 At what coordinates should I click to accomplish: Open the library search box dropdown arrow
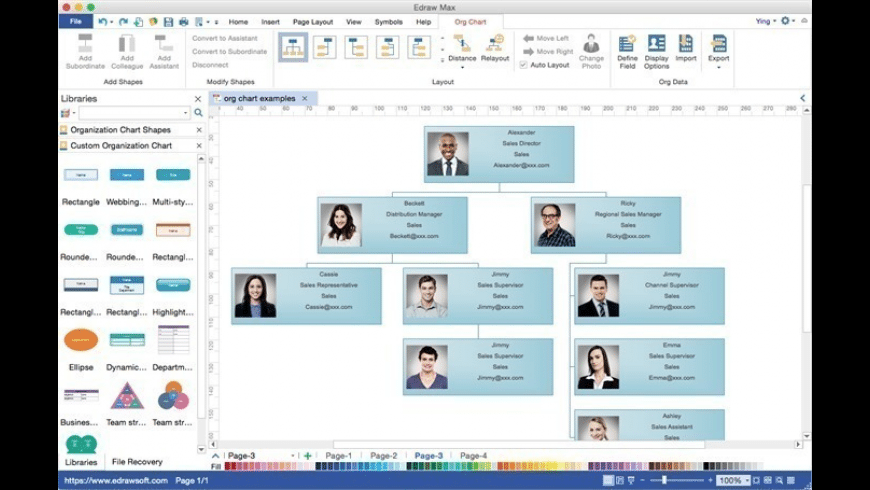185,113
